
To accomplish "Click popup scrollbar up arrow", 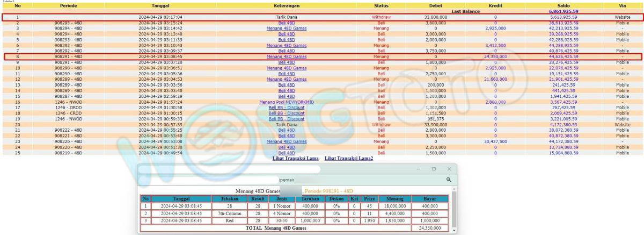I will [454, 189].
